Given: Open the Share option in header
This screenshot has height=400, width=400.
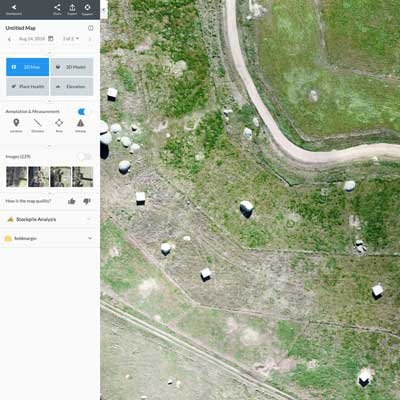Looking at the screenshot, I should pyautogui.click(x=57, y=9).
